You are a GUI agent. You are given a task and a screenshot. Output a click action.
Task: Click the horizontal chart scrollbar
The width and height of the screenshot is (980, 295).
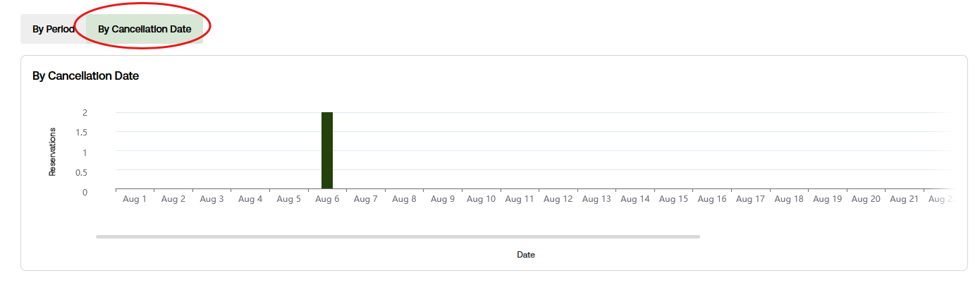[398, 236]
